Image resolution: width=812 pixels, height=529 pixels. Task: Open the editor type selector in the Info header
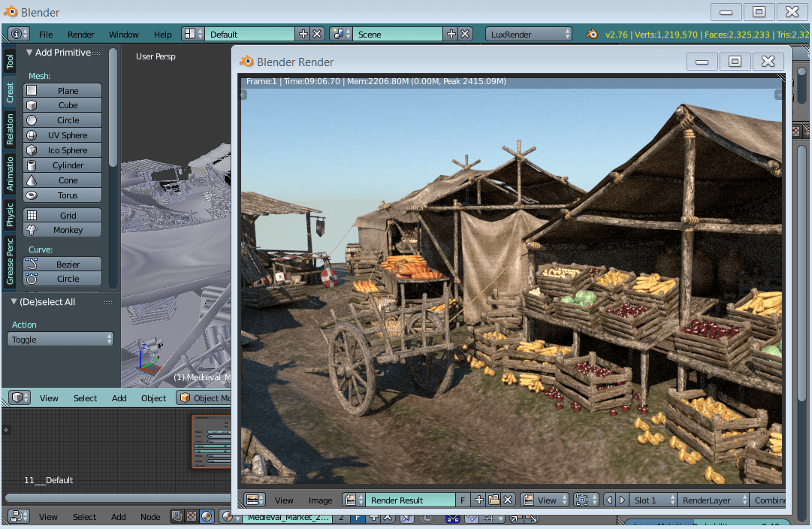(17, 34)
